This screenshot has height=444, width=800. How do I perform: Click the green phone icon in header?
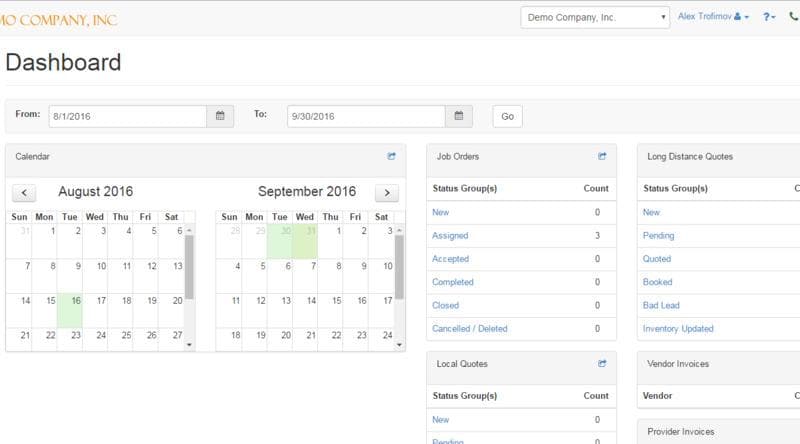[794, 17]
